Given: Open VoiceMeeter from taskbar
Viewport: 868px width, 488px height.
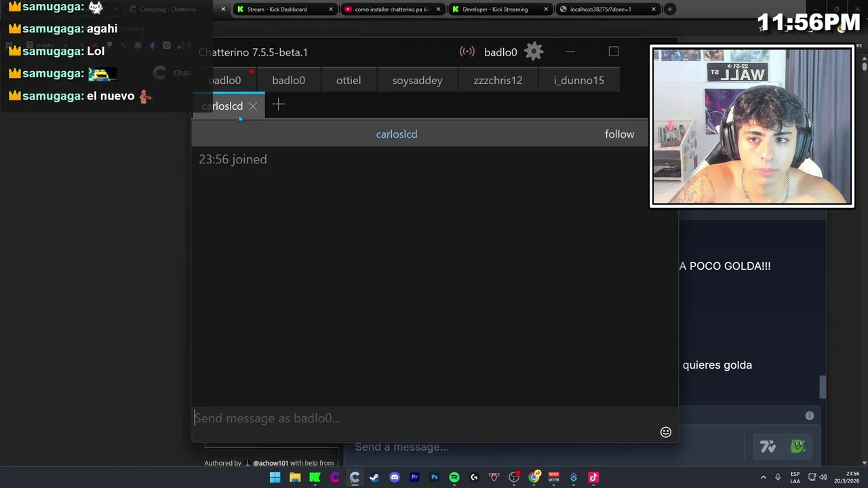Looking at the screenshot, I should click(x=553, y=477).
